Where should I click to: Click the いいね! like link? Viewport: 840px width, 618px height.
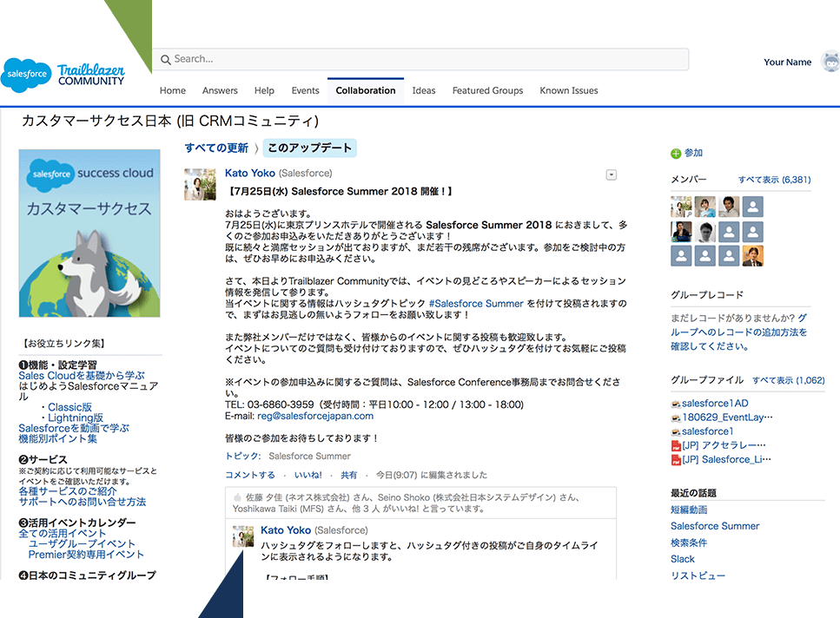[x=308, y=475]
